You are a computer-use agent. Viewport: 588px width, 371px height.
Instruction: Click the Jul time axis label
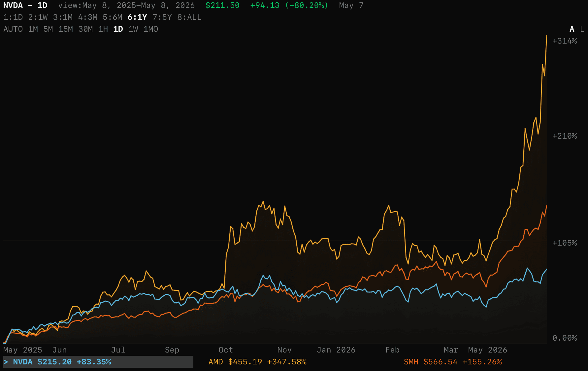pyautogui.click(x=118, y=350)
